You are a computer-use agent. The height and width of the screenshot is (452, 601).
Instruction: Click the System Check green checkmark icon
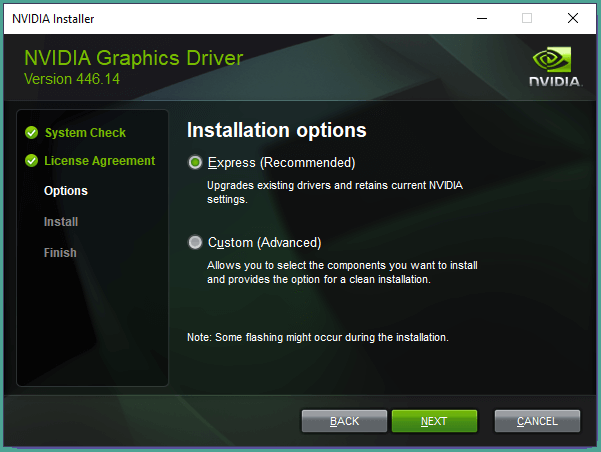tap(32, 132)
